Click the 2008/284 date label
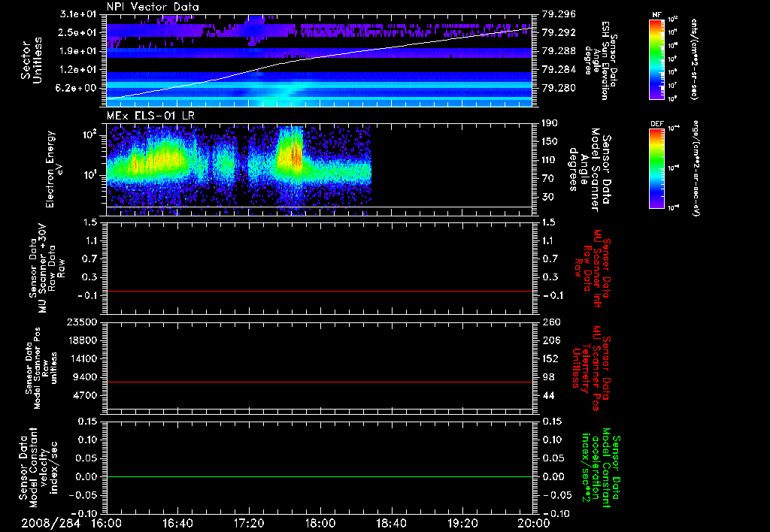This screenshot has height=532, width=770. [50, 523]
